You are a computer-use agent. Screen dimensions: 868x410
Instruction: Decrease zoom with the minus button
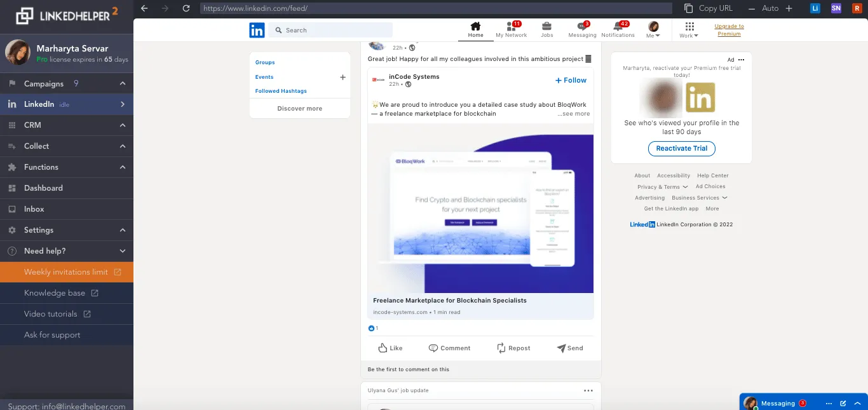tap(752, 8)
